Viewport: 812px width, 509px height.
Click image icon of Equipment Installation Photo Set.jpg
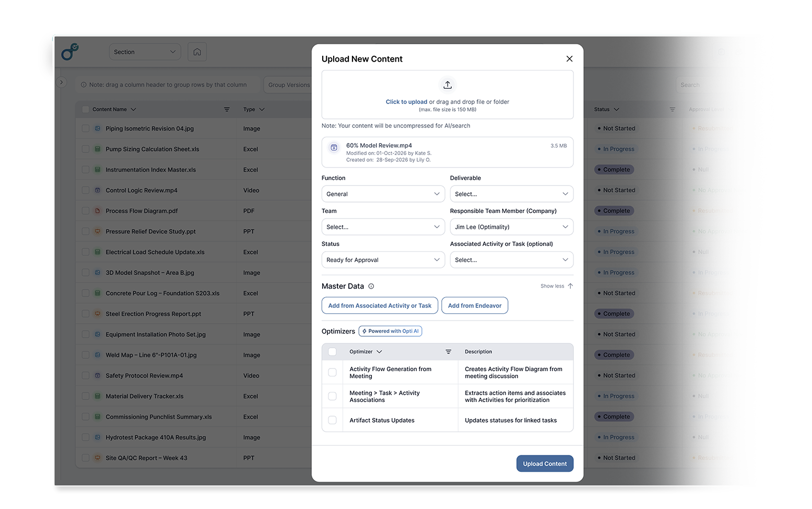coord(98,335)
